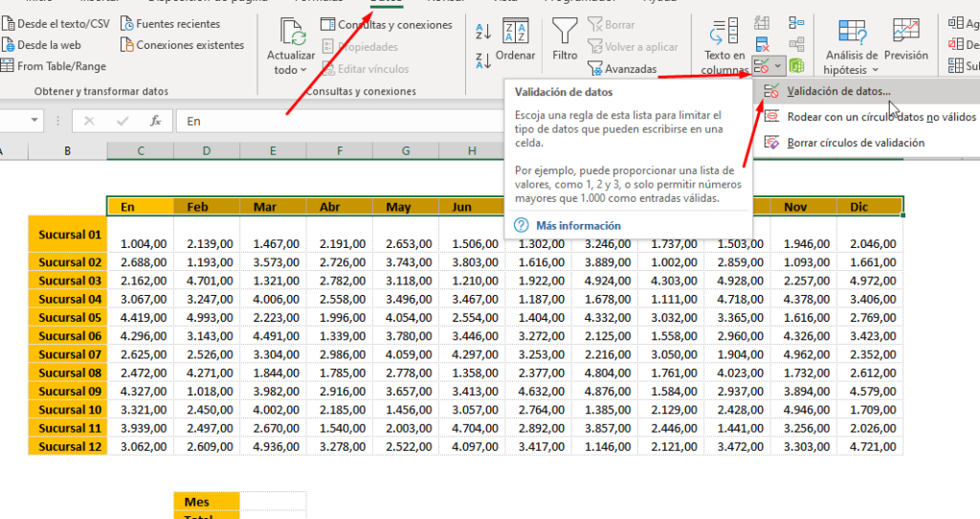Refresh with the Actualizar todo icon
The width and height of the screenshot is (980, 519).
pos(291,32)
